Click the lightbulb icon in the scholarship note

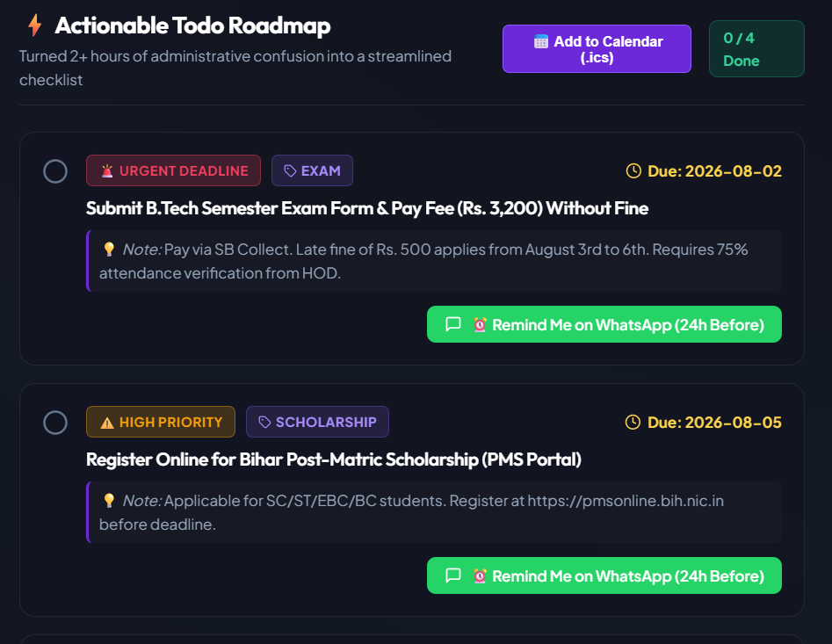coord(109,501)
